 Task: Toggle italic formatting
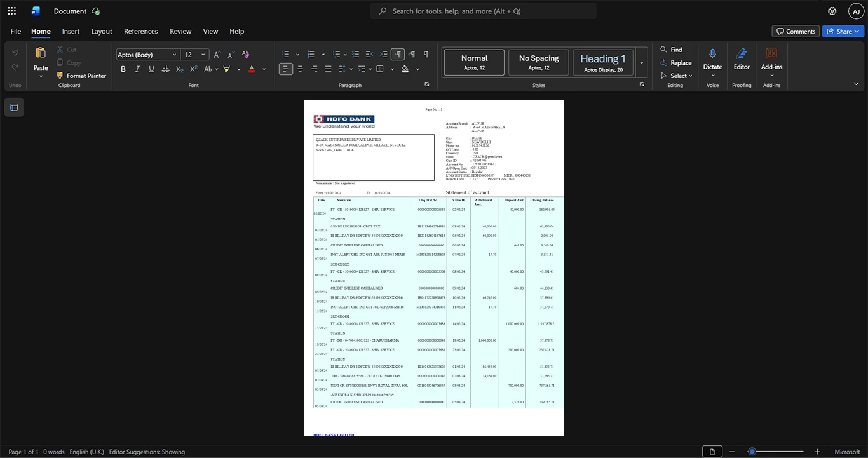point(137,69)
